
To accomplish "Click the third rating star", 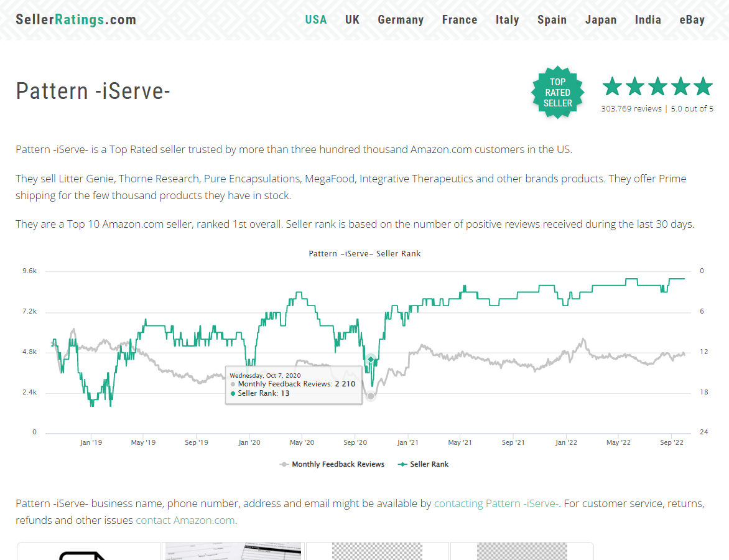I will click(657, 86).
